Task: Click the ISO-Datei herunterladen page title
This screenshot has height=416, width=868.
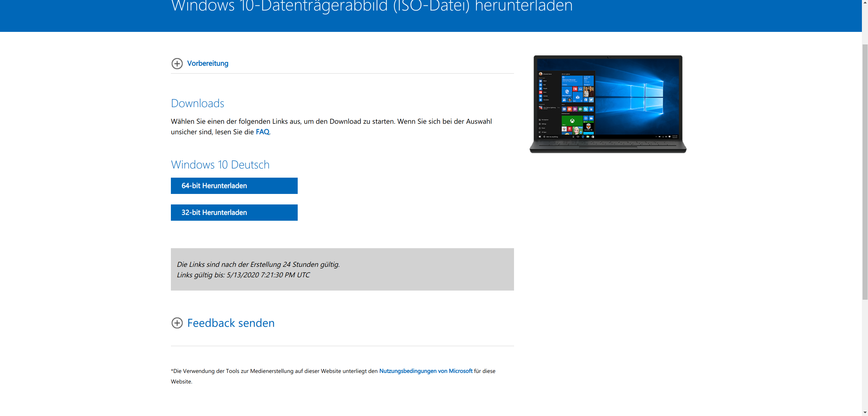Action: [372, 7]
